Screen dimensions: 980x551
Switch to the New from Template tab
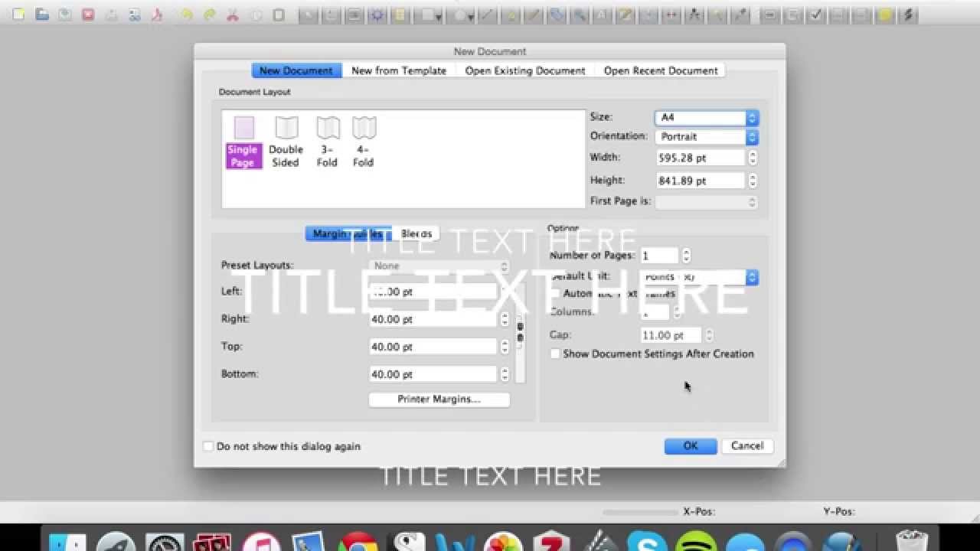point(399,70)
